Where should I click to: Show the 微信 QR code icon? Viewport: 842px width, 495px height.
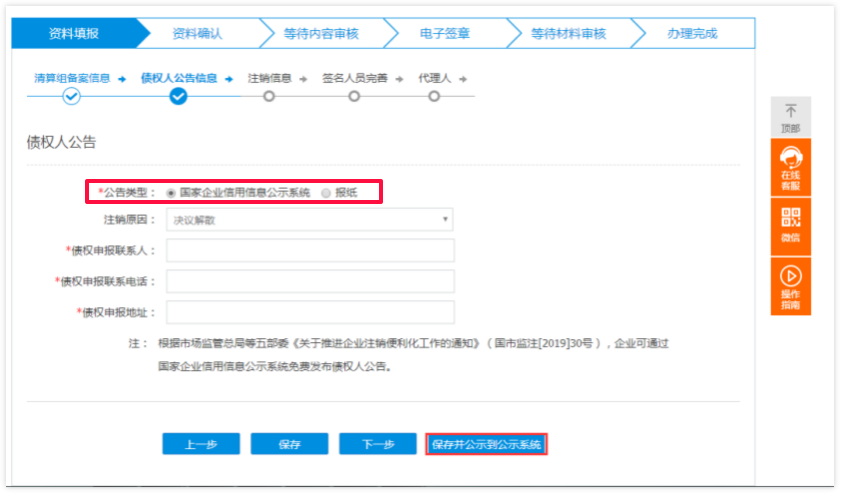[790, 217]
